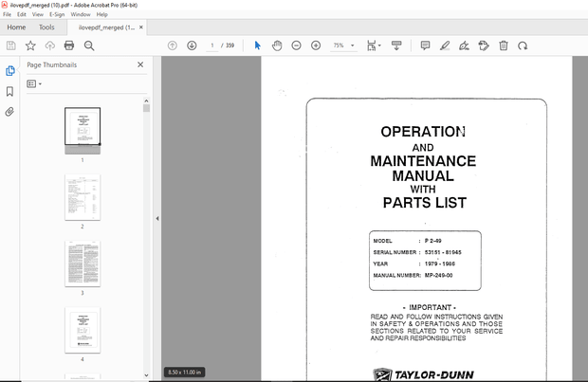Select page 2 thumbnail
588x382 pixels.
(x=83, y=197)
